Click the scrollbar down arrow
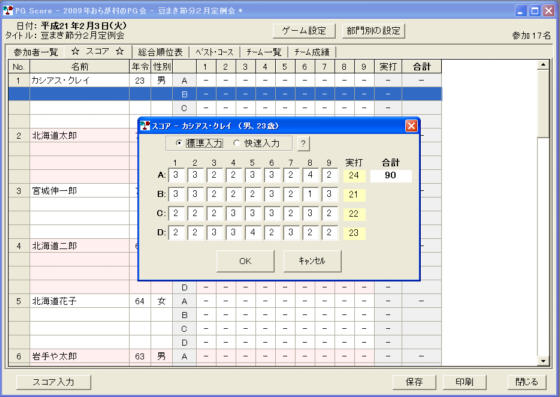 [543, 361]
